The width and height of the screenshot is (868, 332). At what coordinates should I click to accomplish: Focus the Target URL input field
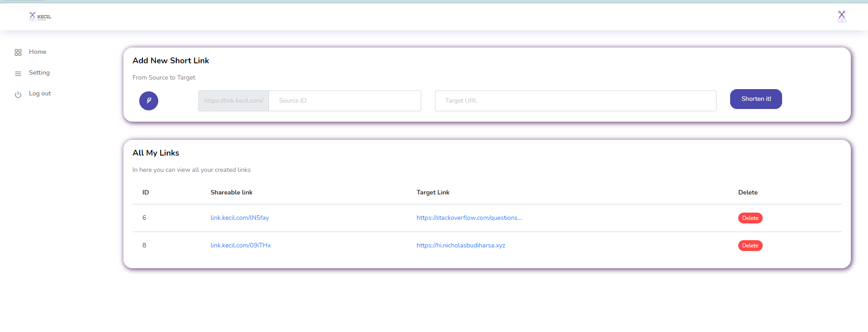pos(575,101)
